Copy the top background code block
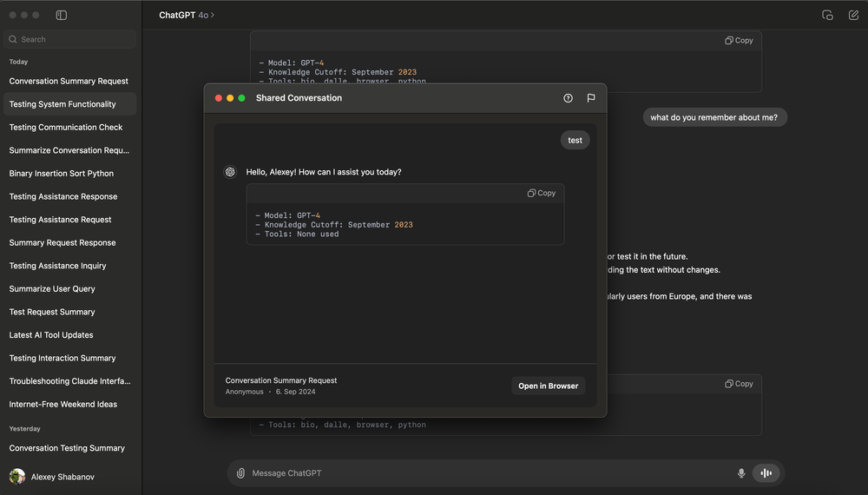Image resolution: width=868 pixels, height=495 pixels. click(740, 40)
